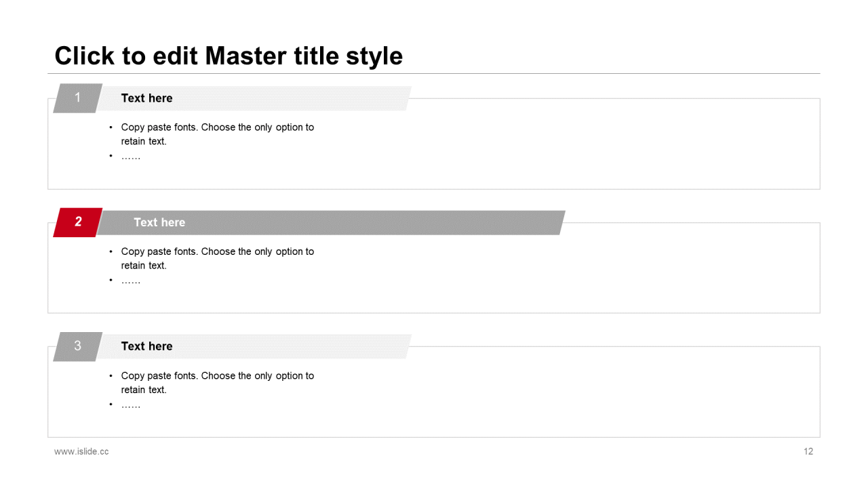The height and width of the screenshot is (488, 868).
Task: Select the red number 2 badge
Action: pyautogui.click(x=78, y=222)
